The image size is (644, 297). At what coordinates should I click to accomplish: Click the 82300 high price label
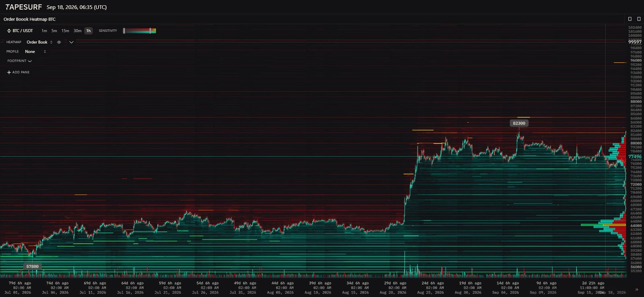click(519, 123)
